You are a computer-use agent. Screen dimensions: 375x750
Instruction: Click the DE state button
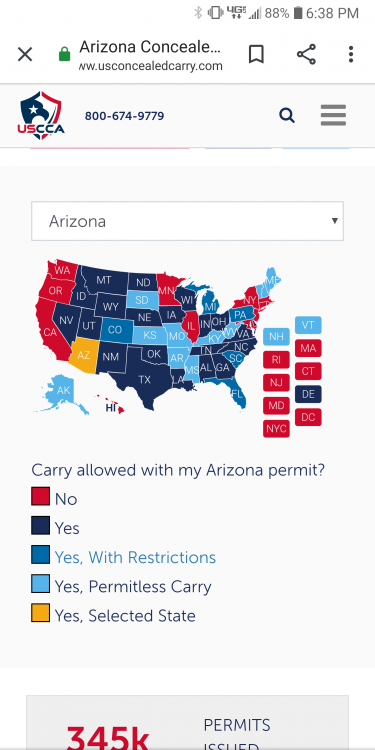(308, 394)
